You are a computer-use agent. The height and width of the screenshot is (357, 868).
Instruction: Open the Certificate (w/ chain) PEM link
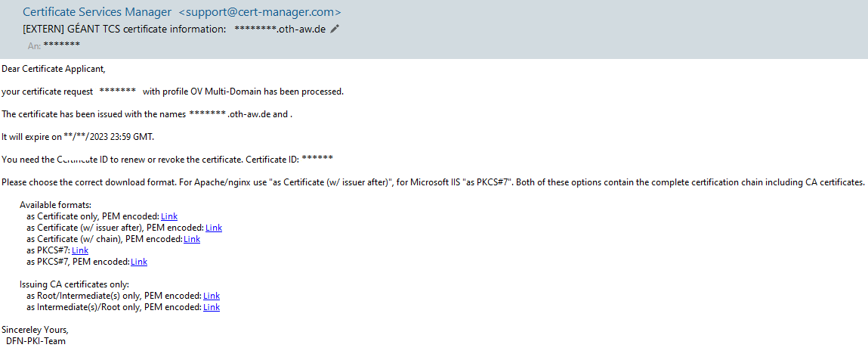click(192, 239)
